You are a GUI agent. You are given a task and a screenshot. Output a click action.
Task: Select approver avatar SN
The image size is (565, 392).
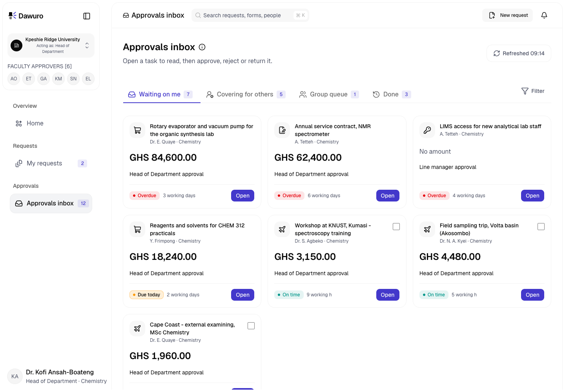[x=73, y=79]
